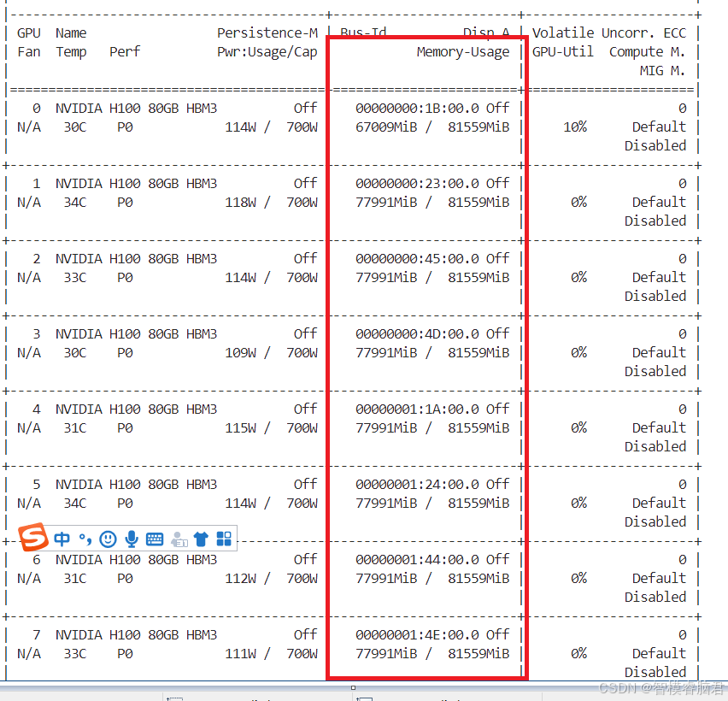The image size is (728, 701).
Task: Click bus ID 00000000:45:00.0
Action: [x=417, y=259]
